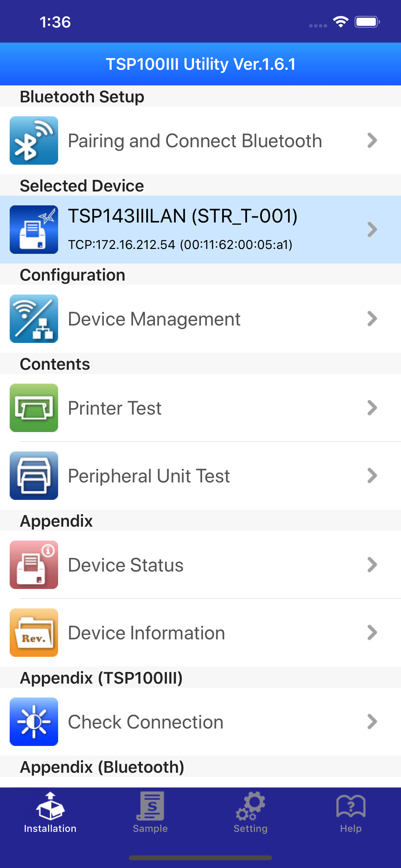401x868 pixels.
Task: Tap the Device Management network icon
Action: coord(34,319)
